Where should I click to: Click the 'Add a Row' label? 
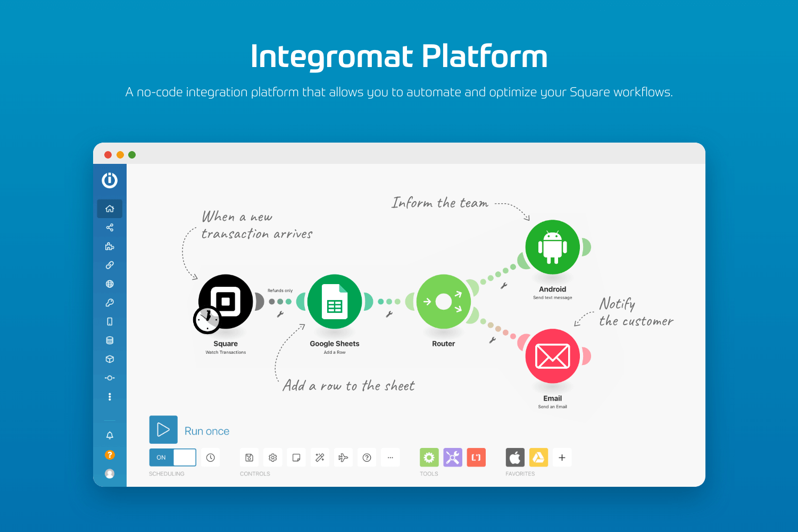(x=335, y=352)
